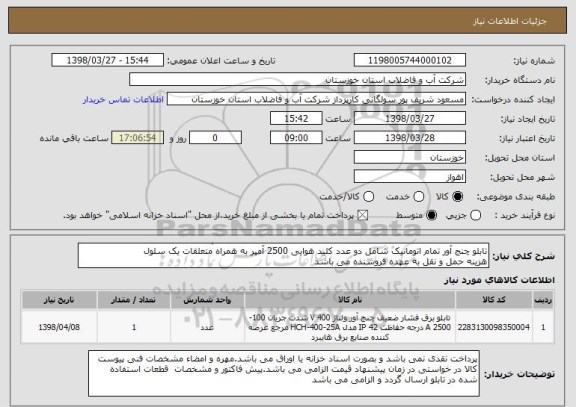Toggle the Islamic treasury payment checkbox
Screen dimensions: 576x407
click(363, 216)
